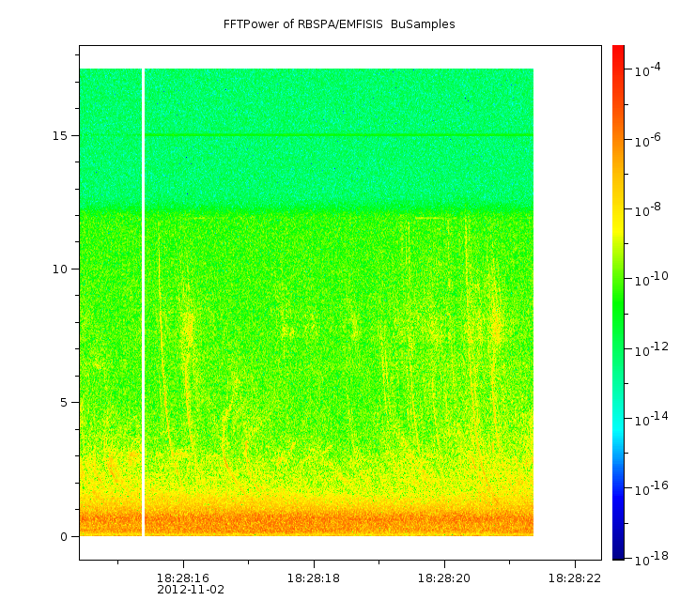Click the time label 18:28:20

pyautogui.click(x=444, y=578)
